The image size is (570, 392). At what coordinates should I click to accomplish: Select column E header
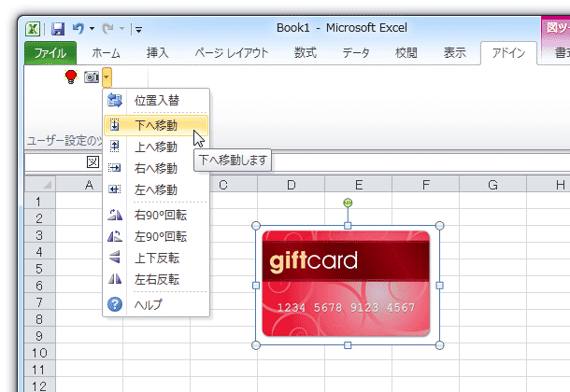click(358, 185)
